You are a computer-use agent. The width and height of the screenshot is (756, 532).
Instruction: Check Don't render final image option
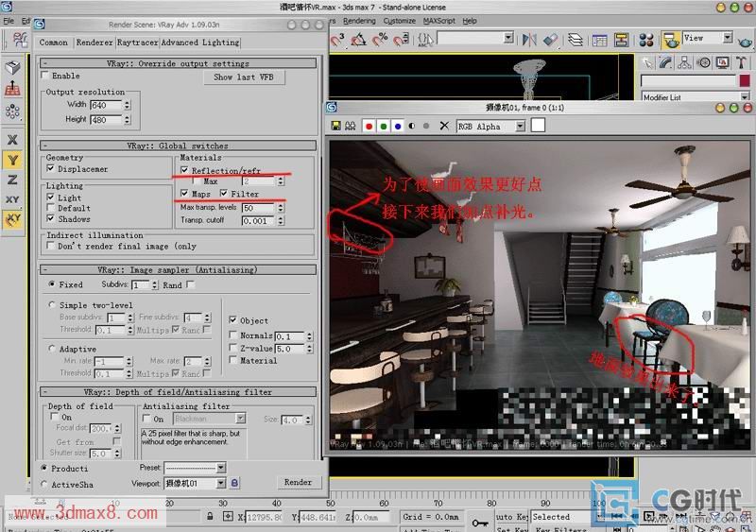[x=50, y=246]
